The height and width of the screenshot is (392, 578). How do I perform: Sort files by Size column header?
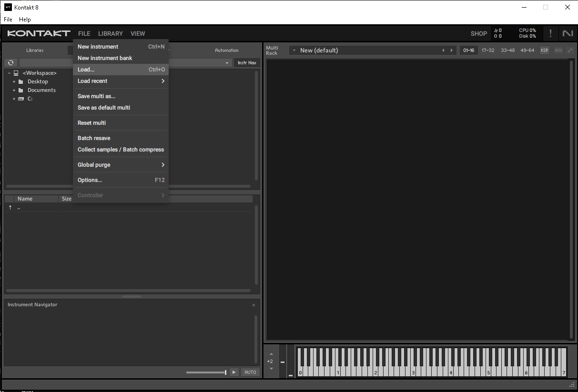click(66, 199)
